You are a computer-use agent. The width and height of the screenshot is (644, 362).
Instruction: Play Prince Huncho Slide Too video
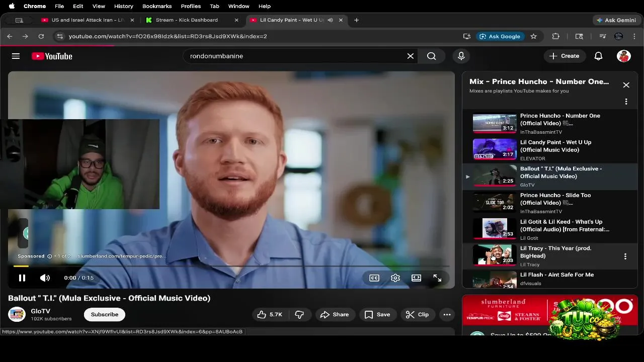[x=550, y=203]
